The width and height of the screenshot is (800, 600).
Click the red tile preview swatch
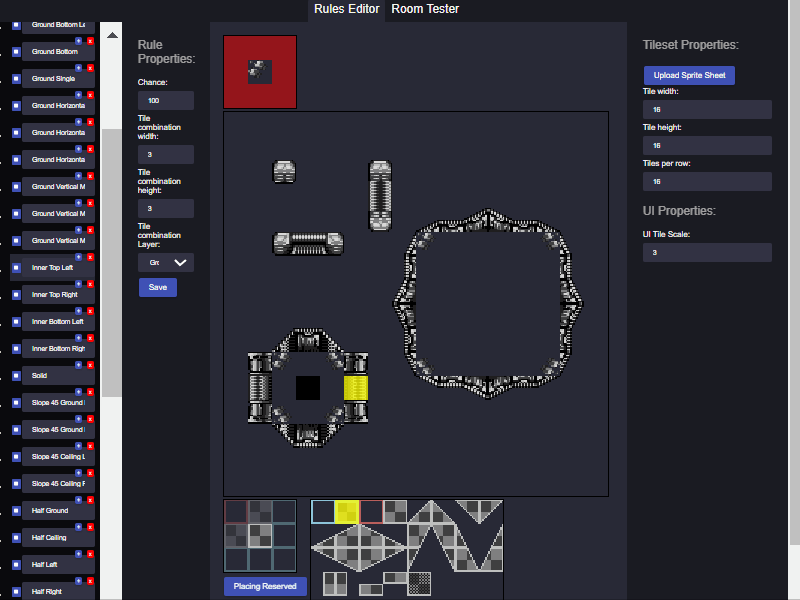[x=260, y=71]
